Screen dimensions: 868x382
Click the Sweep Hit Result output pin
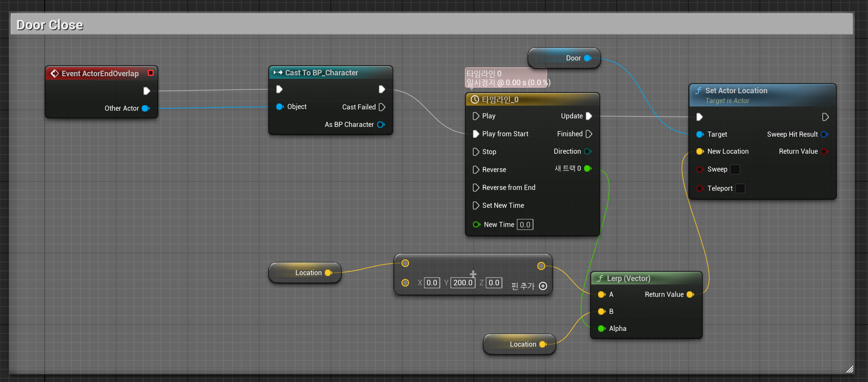point(824,134)
